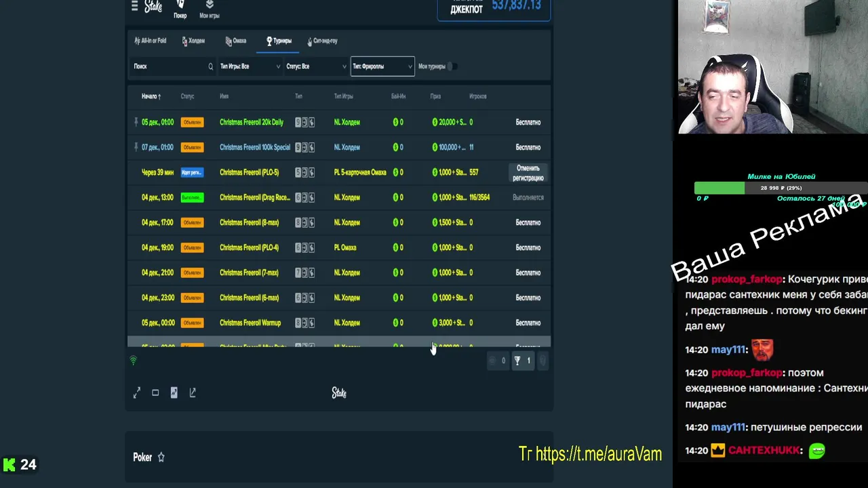This screenshot has width=868, height=488.
Task: Open the live stats chart icon
Action: (x=174, y=392)
